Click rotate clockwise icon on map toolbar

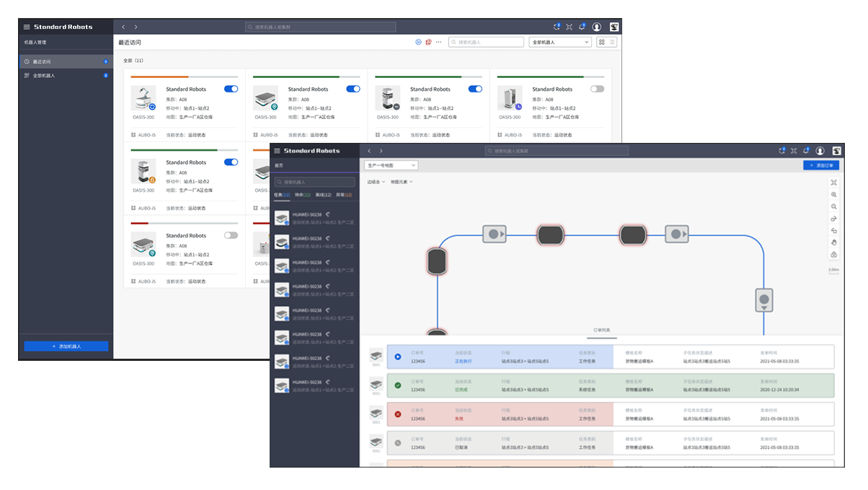[x=834, y=219]
